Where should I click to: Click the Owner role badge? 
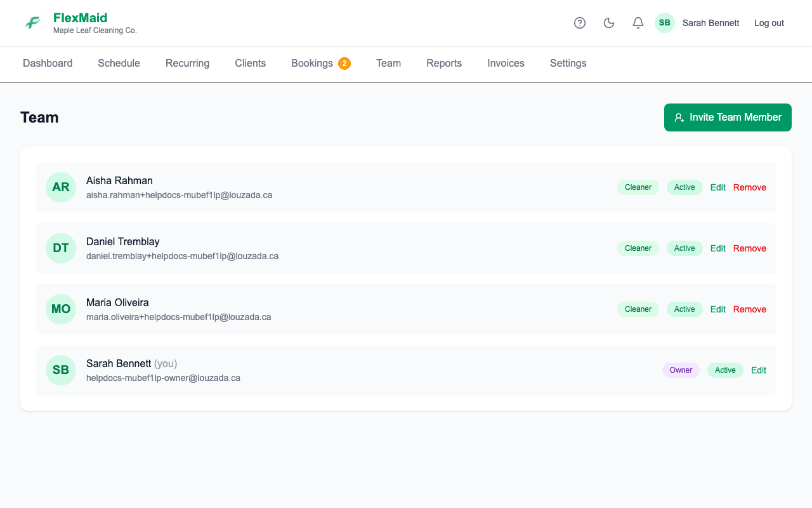point(681,370)
